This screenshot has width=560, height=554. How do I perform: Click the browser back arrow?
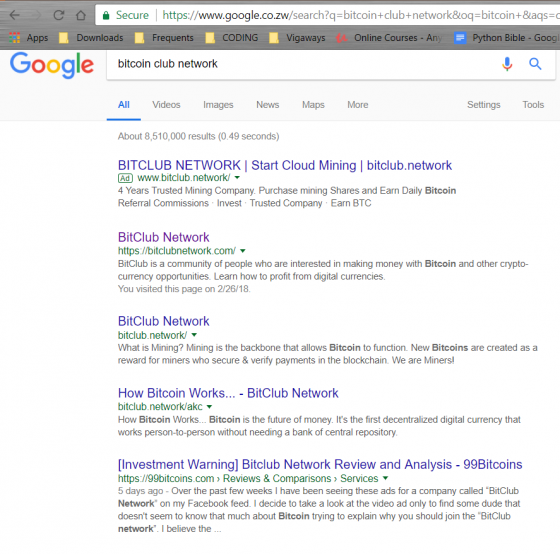(x=15, y=15)
